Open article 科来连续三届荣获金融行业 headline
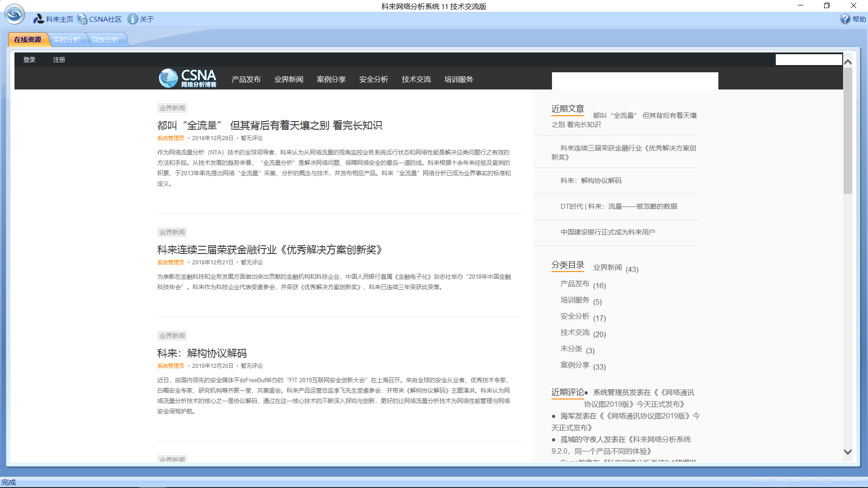 pyautogui.click(x=270, y=250)
